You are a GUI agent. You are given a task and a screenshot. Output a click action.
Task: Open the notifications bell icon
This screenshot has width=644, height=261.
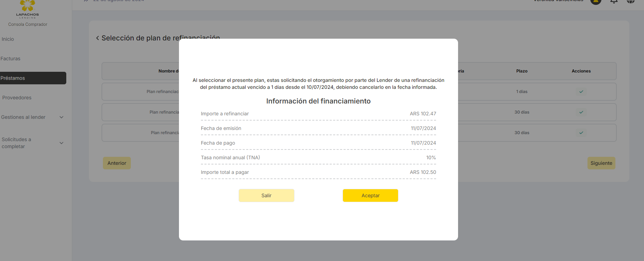pos(614,1)
